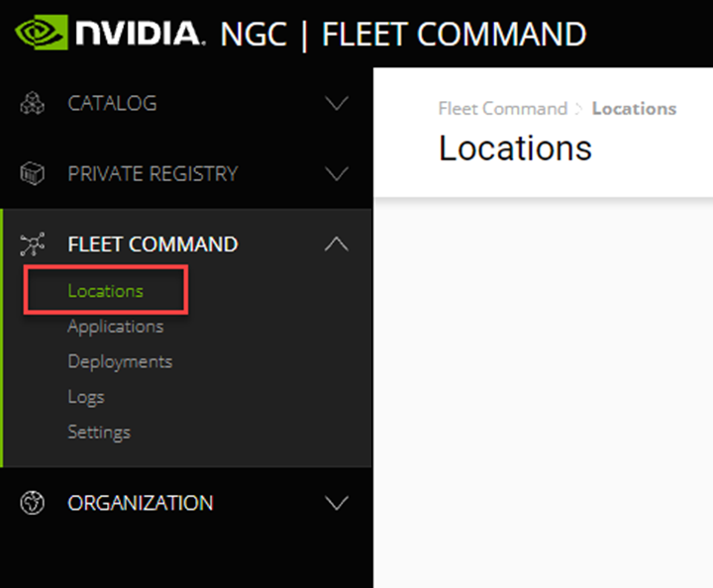Click the Catalog cubes icon in sidebar
Image resolution: width=713 pixels, height=588 pixels.
pos(33,104)
